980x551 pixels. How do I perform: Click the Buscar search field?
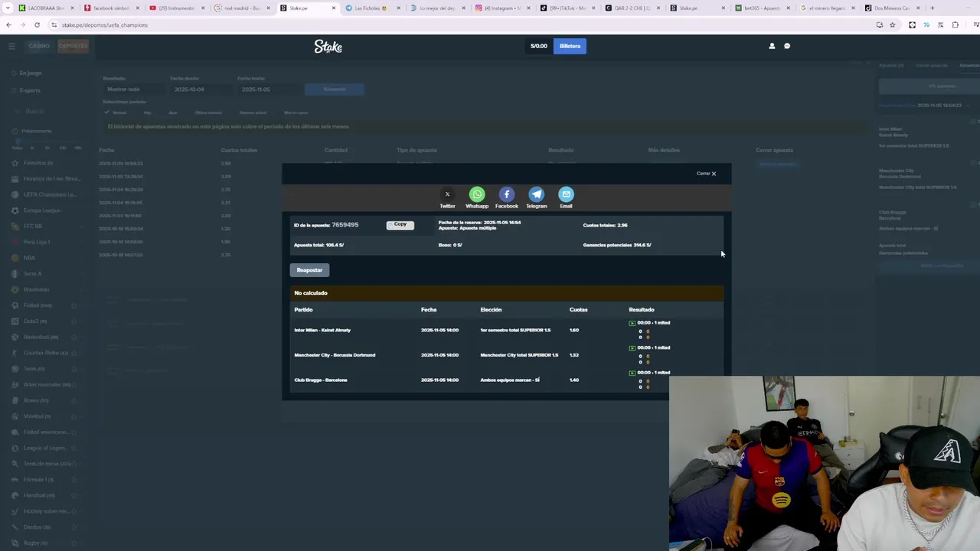(46, 112)
